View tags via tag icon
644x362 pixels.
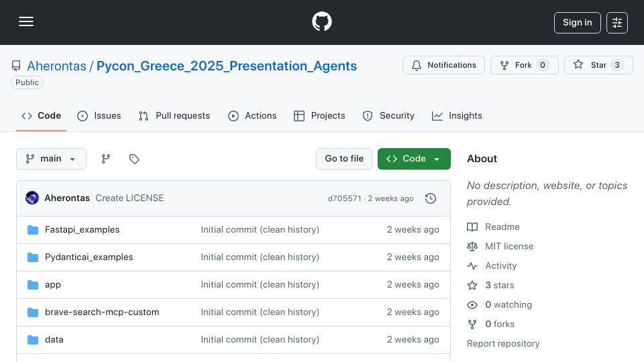click(x=134, y=159)
